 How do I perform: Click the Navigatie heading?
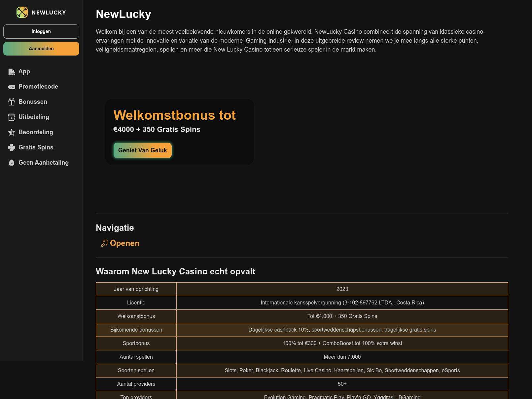click(x=115, y=228)
